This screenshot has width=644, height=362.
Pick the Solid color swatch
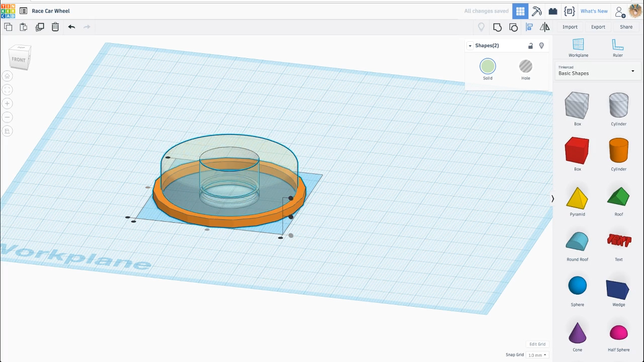pyautogui.click(x=488, y=66)
